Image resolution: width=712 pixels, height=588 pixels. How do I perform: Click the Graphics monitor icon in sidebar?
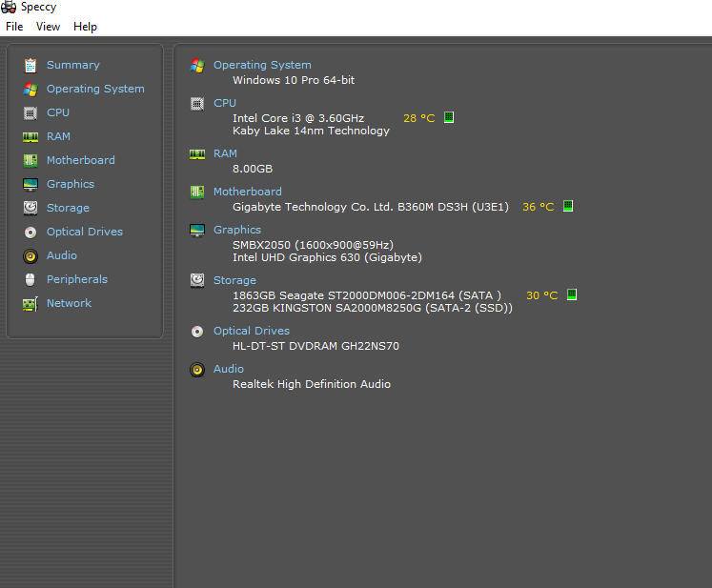pyautogui.click(x=31, y=184)
